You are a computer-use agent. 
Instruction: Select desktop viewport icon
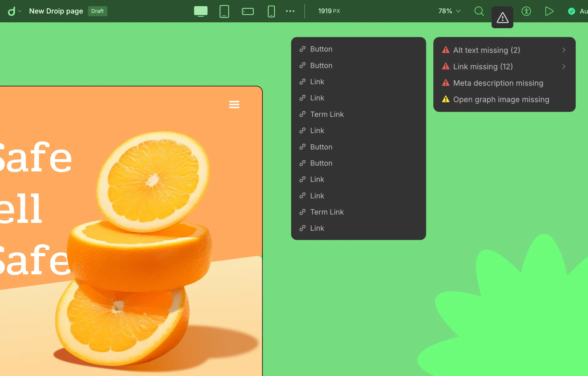[x=201, y=11]
